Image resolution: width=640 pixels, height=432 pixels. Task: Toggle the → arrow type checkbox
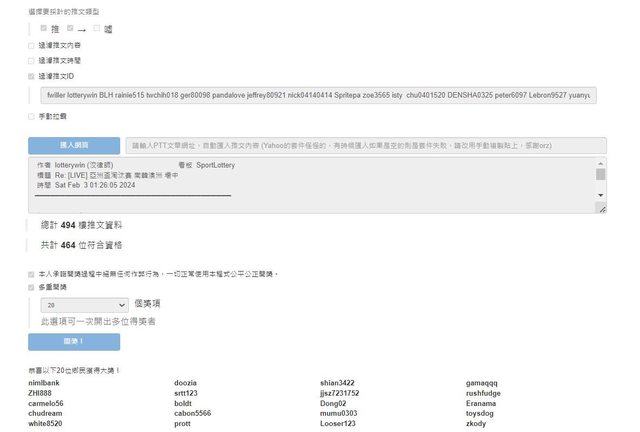(x=70, y=28)
